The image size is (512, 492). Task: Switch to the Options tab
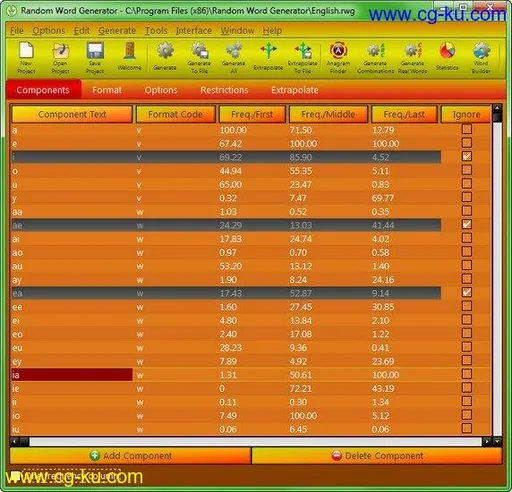pos(161,90)
